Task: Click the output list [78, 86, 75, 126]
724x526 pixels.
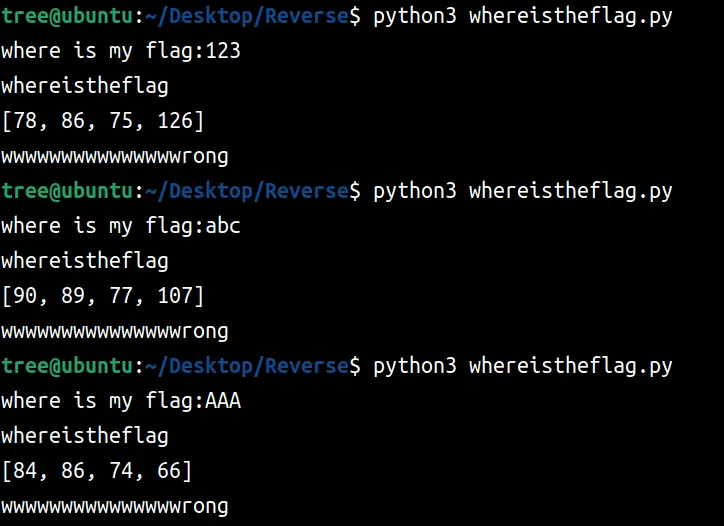Action: pyautogui.click(x=103, y=121)
